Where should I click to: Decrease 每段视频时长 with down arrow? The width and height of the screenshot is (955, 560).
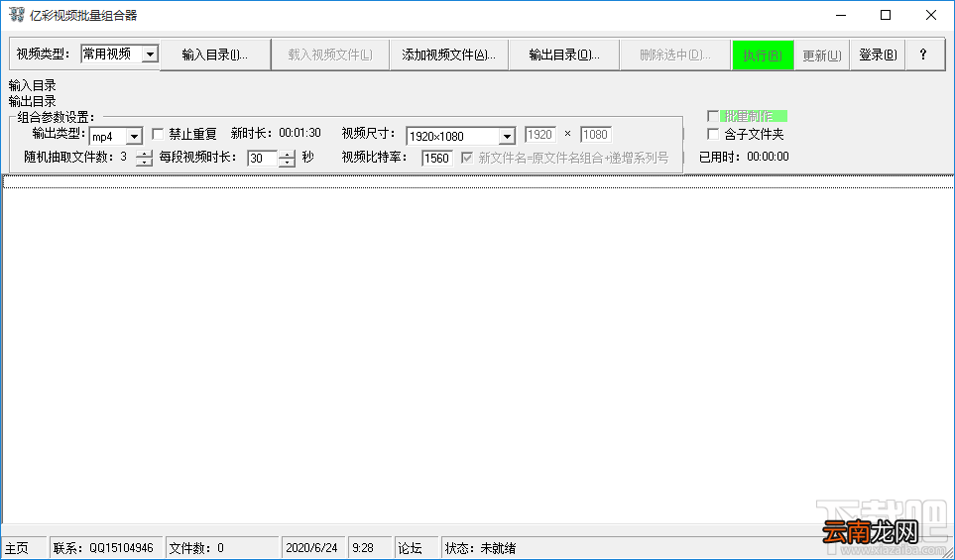[x=287, y=163]
